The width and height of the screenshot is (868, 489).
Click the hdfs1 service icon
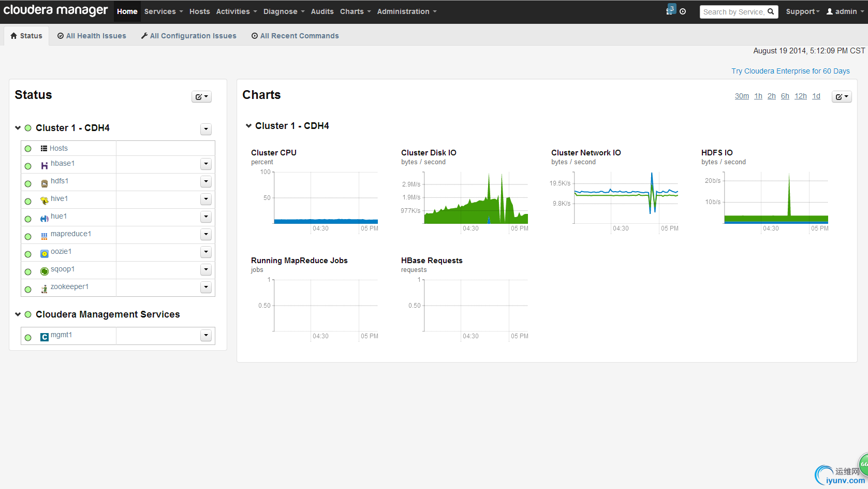point(44,183)
